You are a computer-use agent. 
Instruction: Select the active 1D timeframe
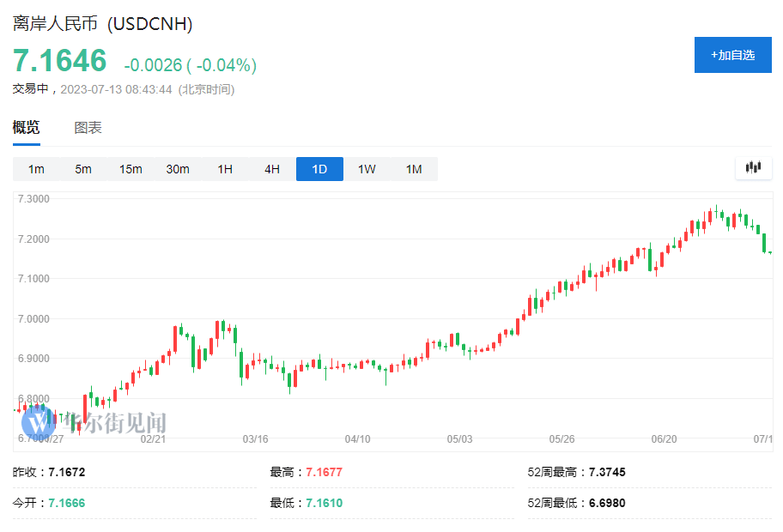319,169
